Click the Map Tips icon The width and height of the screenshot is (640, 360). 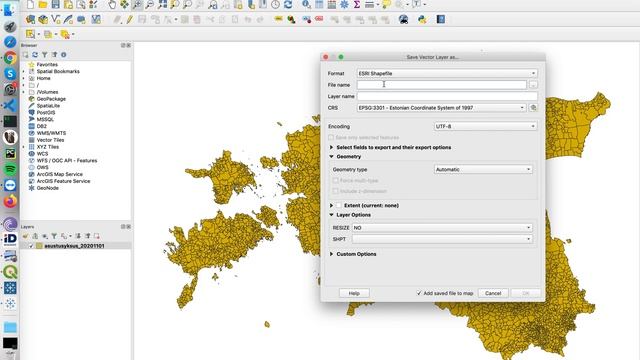[x=386, y=4]
